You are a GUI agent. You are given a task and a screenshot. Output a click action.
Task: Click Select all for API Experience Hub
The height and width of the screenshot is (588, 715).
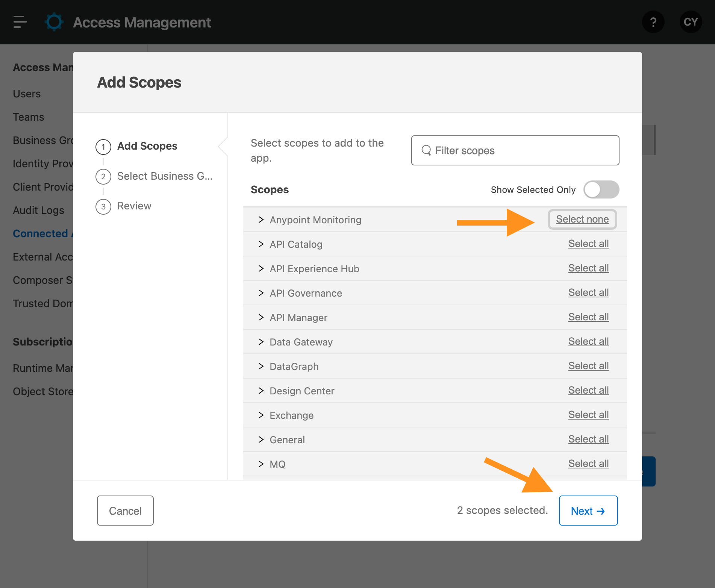pyautogui.click(x=588, y=268)
